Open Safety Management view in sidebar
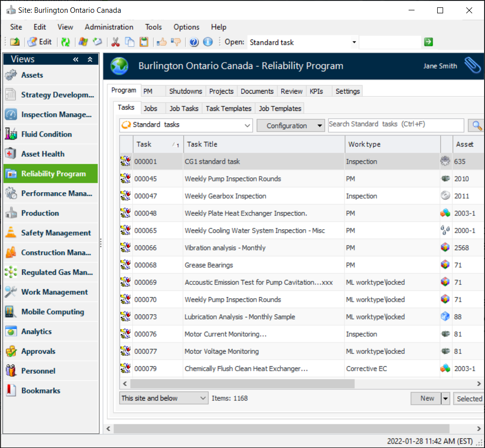Image resolution: width=485 pixels, height=448 pixels. tap(56, 233)
